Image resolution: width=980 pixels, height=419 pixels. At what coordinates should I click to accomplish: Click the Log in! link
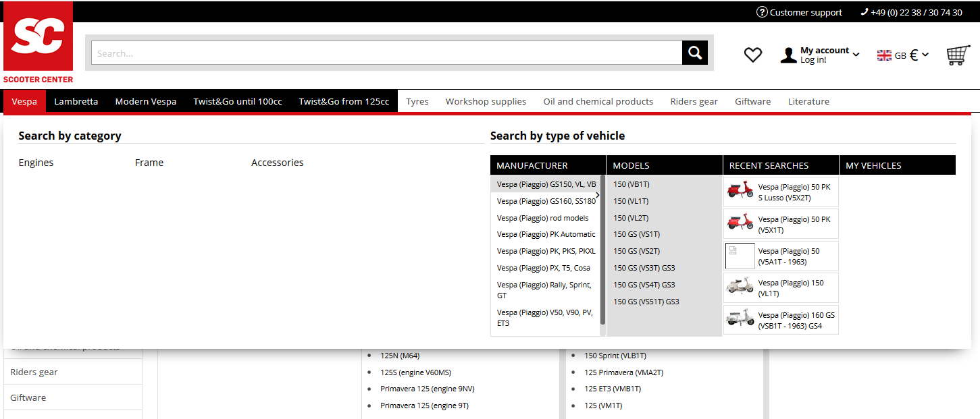pyautogui.click(x=813, y=60)
